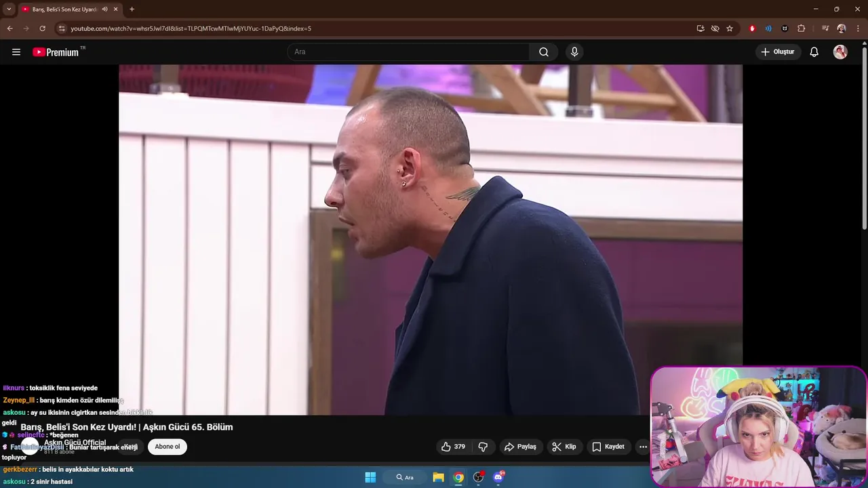Create a clip with Klip button
This screenshot has width=868, height=488.
[564, 447]
